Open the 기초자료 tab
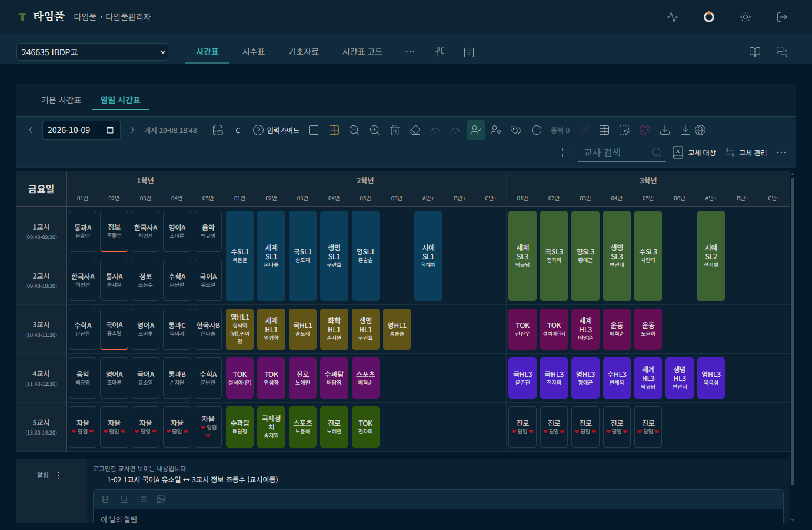812x530 pixels. coord(304,52)
